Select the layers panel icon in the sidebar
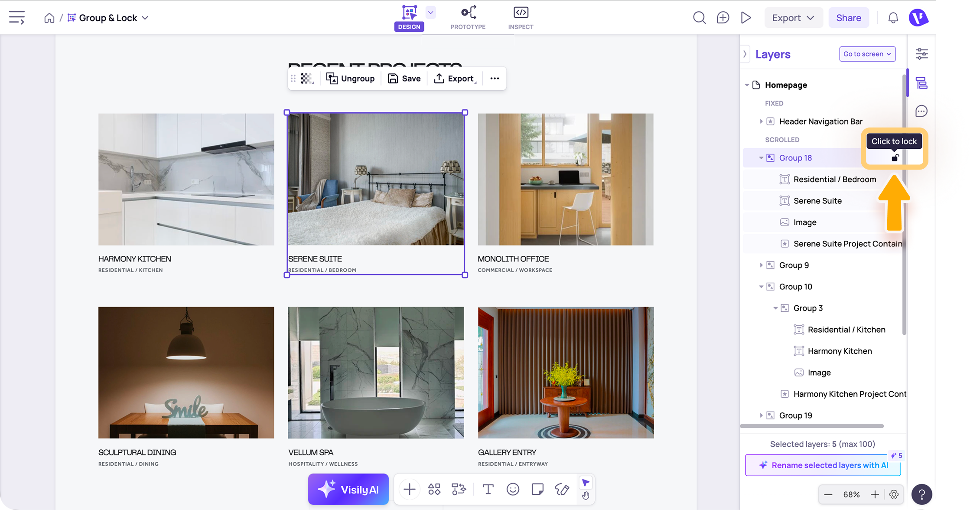This screenshot has width=980, height=510. tap(921, 83)
